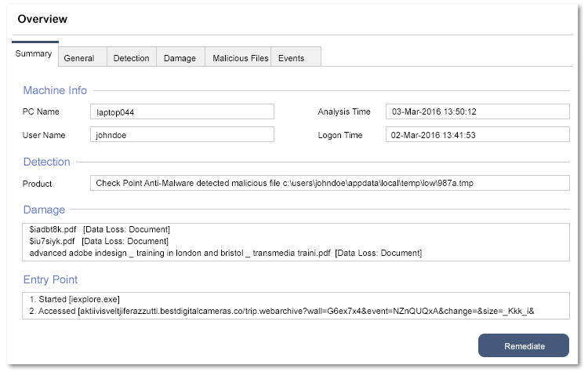Select the Detection tab
Screen dimensions: 588x376
tap(131, 58)
